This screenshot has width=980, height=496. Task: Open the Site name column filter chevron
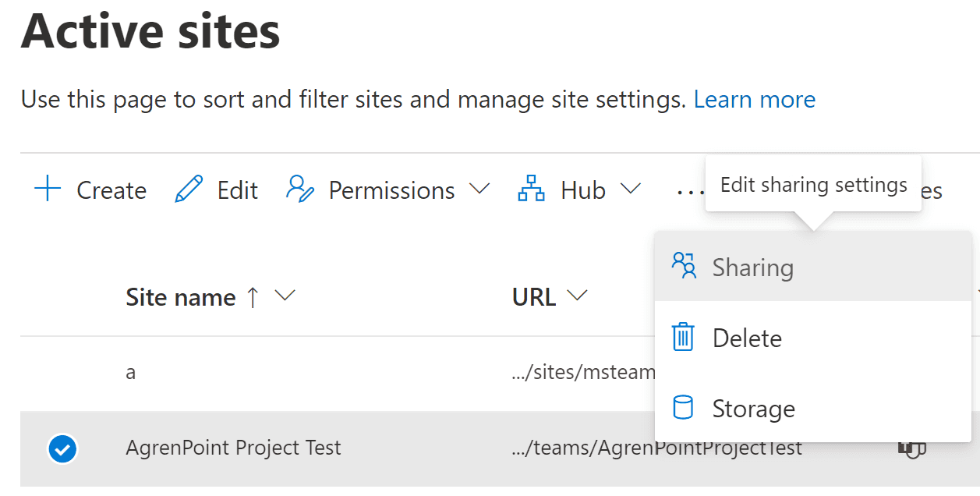click(285, 296)
